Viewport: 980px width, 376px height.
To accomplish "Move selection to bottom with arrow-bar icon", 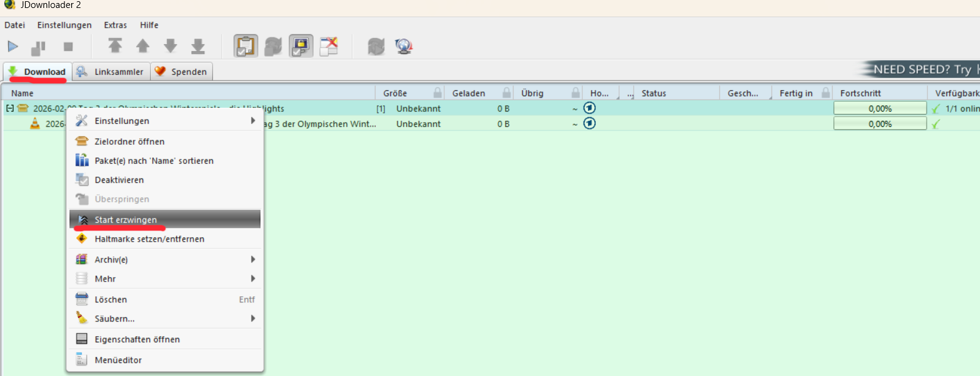I will (198, 46).
